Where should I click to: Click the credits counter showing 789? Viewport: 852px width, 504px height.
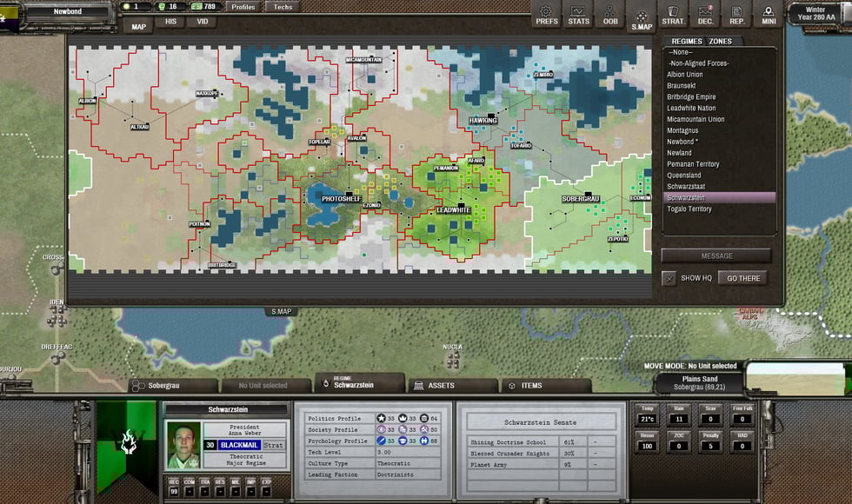(x=204, y=7)
